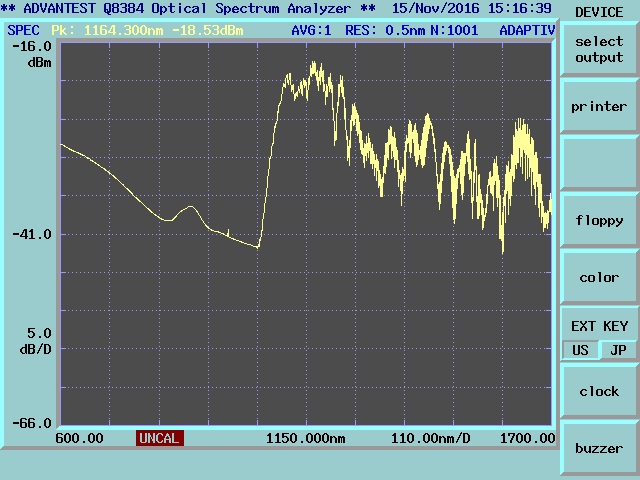Click the date 15/Nov/2016 in header
The width and height of the screenshot is (640, 480).
[x=436, y=8]
